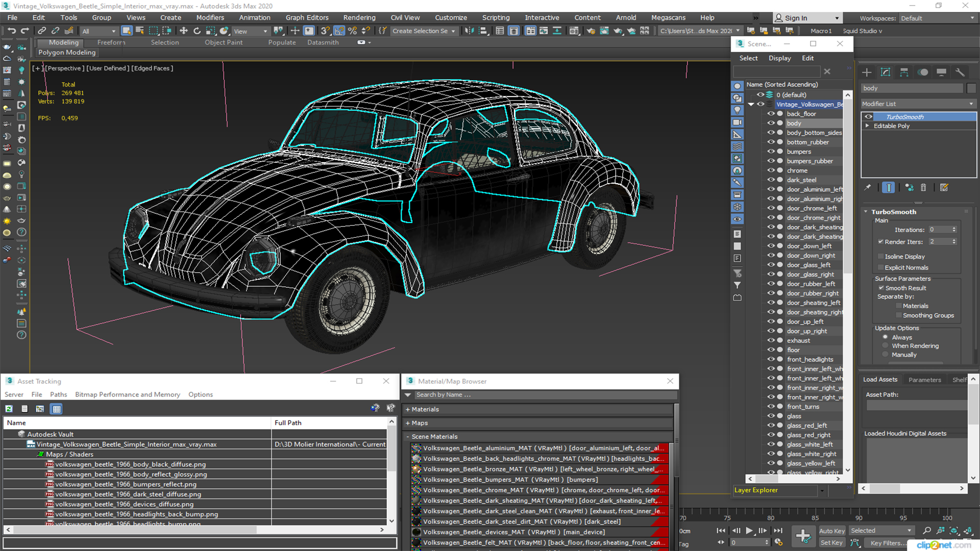Toggle Render Iters checkbox
The width and height of the screenshot is (980, 551).
[x=880, y=242]
